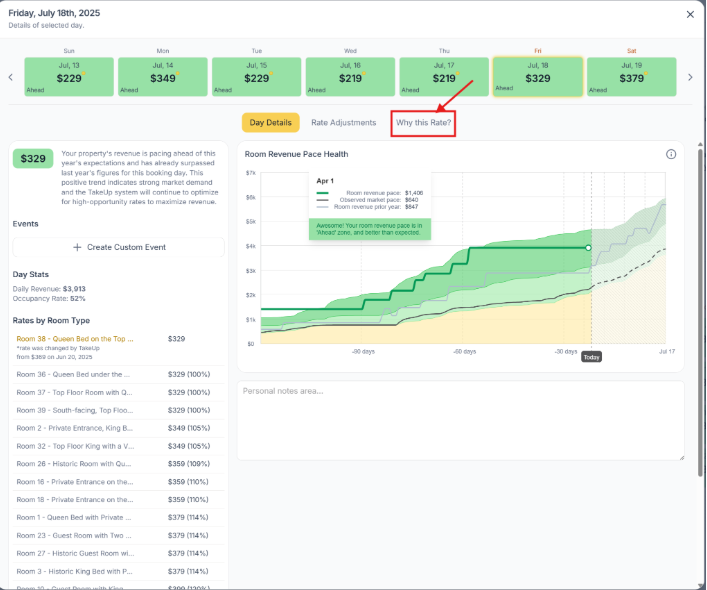Click the Jul 17 label on chart axis
The width and height of the screenshot is (707, 590).
[667, 352]
